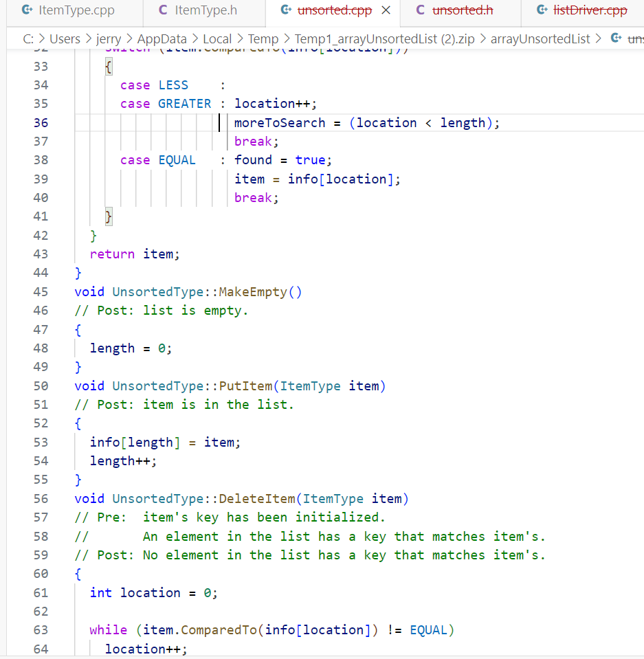Select 'Temp' breadcrumb segment

(x=263, y=39)
